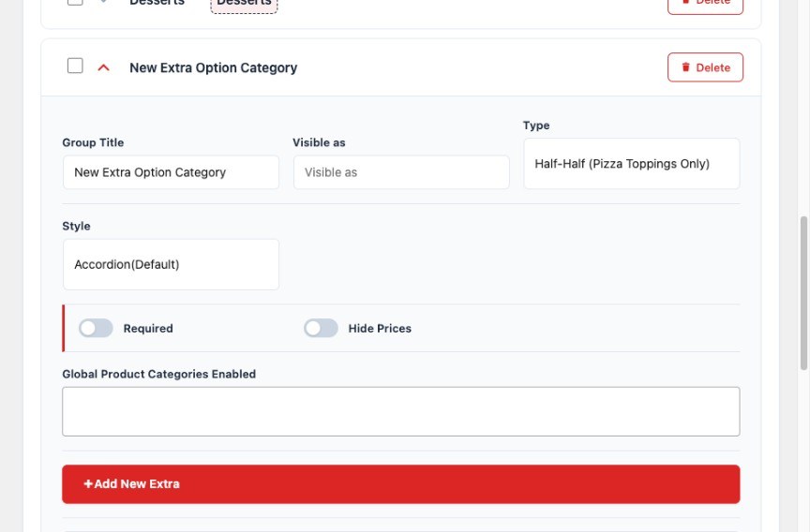
Task: Edit the Group Title input field
Action: pos(171,172)
